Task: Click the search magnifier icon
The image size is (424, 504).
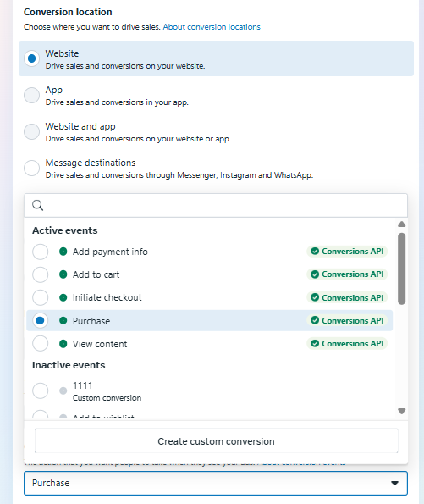Action: pos(38,205)
